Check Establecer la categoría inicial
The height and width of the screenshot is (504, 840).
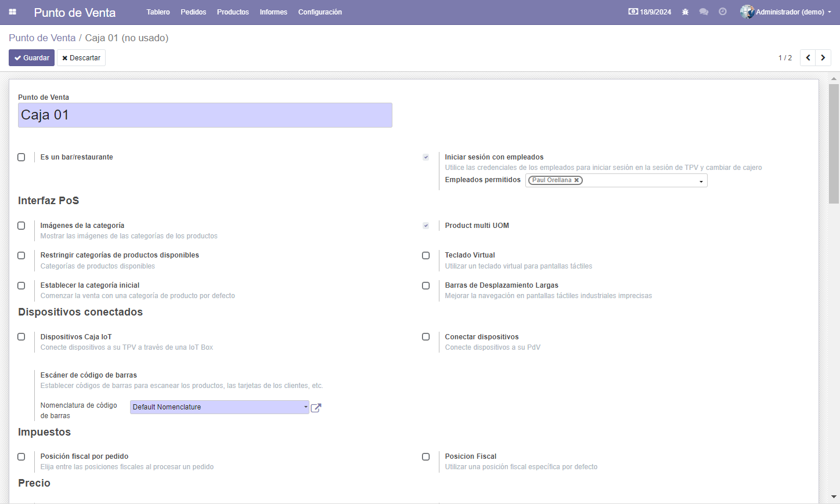coord(21,286)
